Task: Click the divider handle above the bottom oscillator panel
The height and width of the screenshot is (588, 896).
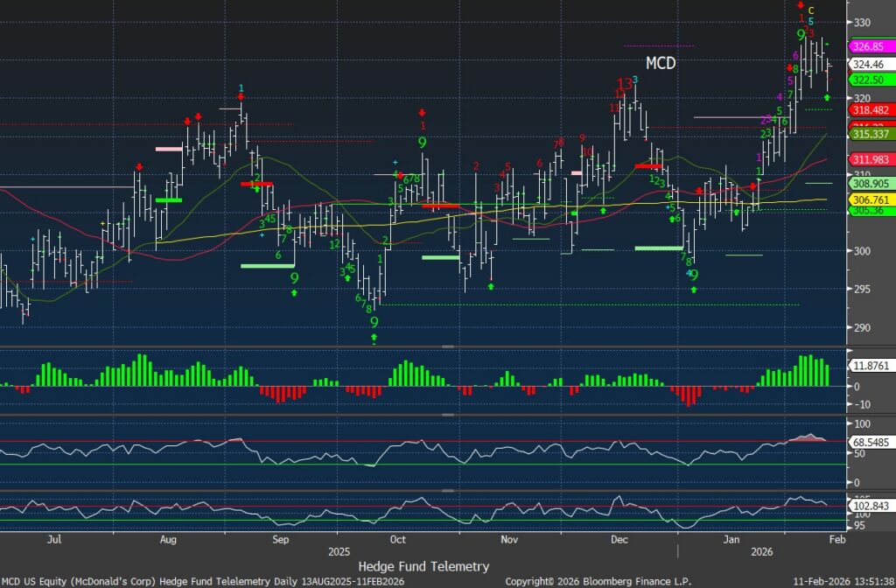Action: [447, 490]
